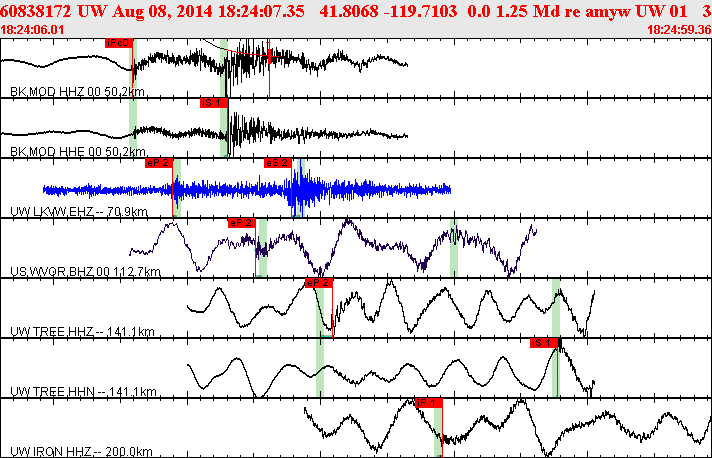Click the start time 18:24:06.01 label
712x458 pixels.
pos(35,30)
